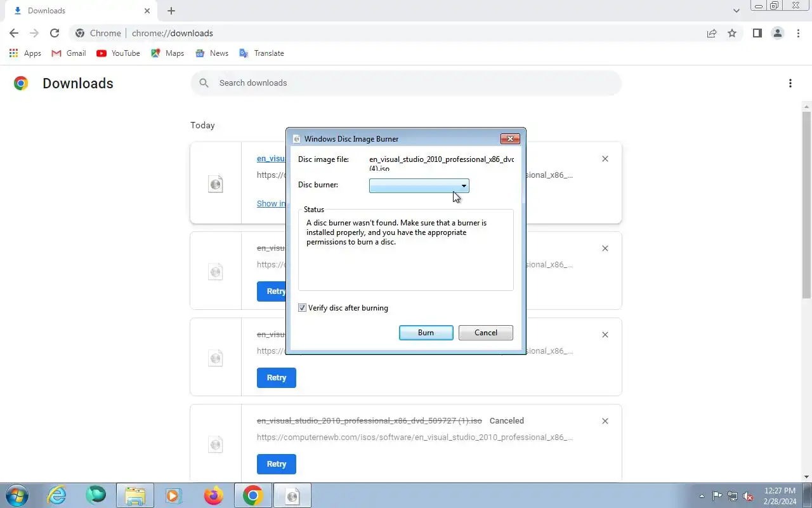Click the Chrome address bar
The height and width of the screenshot is (508, 812).
pyautogui.click(x=406, y=33)
